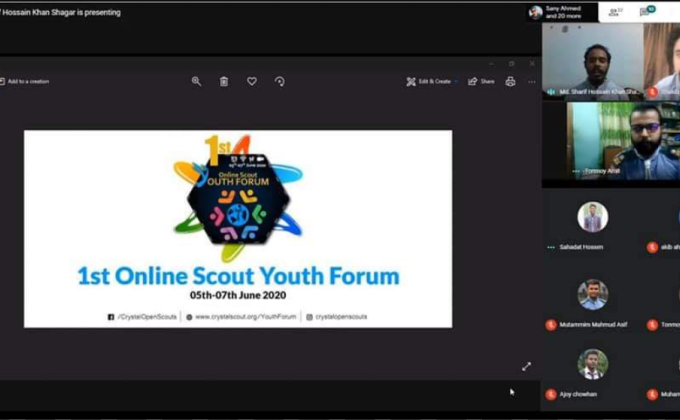Viewport: 680px width, 420px height.
Task: Click the 05th-07th June 2020 date text
Action: click(238, 295)
